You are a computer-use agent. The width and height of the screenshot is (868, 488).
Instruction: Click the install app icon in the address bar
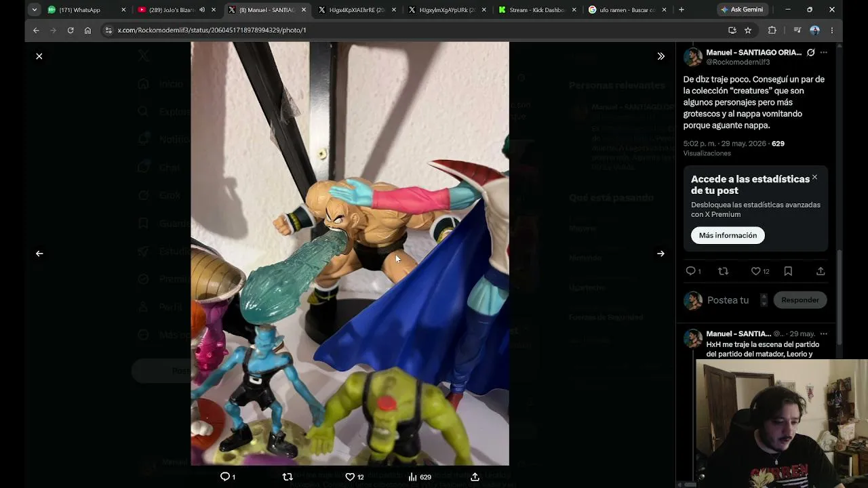[732, 30]
